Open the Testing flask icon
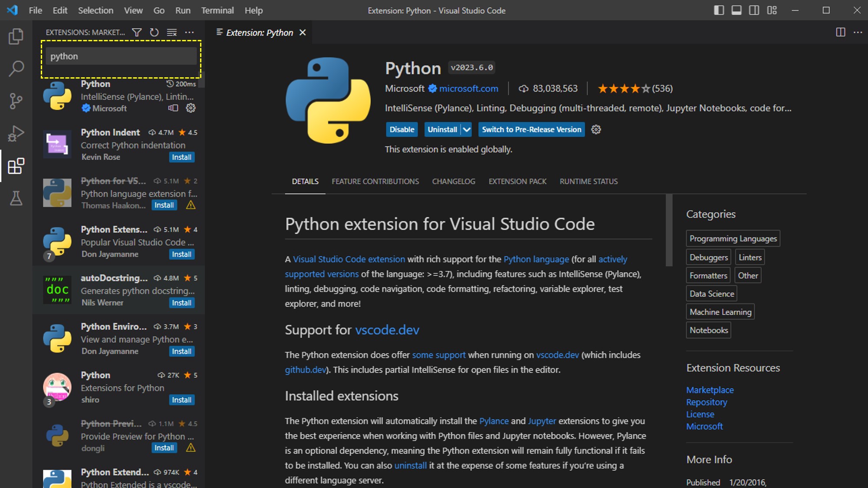This screenshot has height=488, width=868. click(16, 198)
